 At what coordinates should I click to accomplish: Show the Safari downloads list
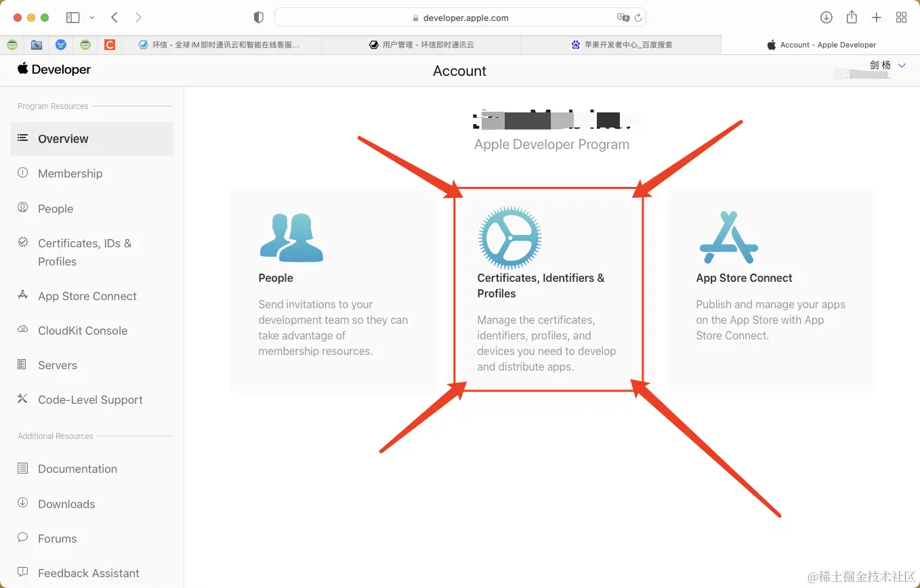click(826, 18)
